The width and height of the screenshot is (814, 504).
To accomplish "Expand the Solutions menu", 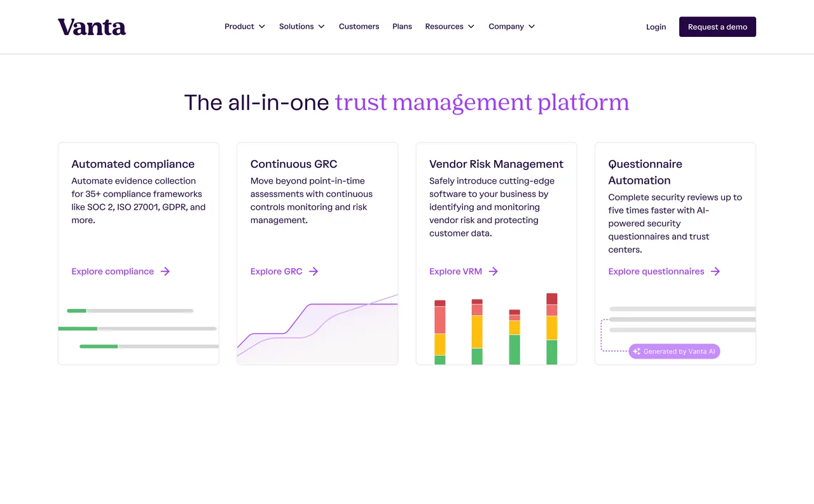I will coord(301,26).
